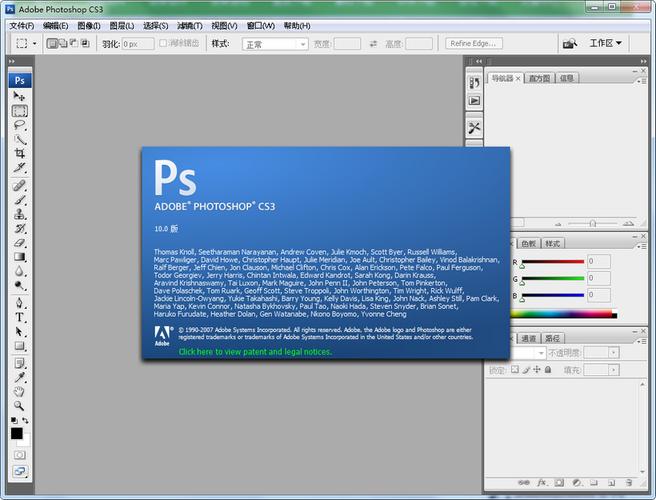Click here to view patent and legal notices
656x500 pixels.
pyautogui.click(x=255, y=352)
